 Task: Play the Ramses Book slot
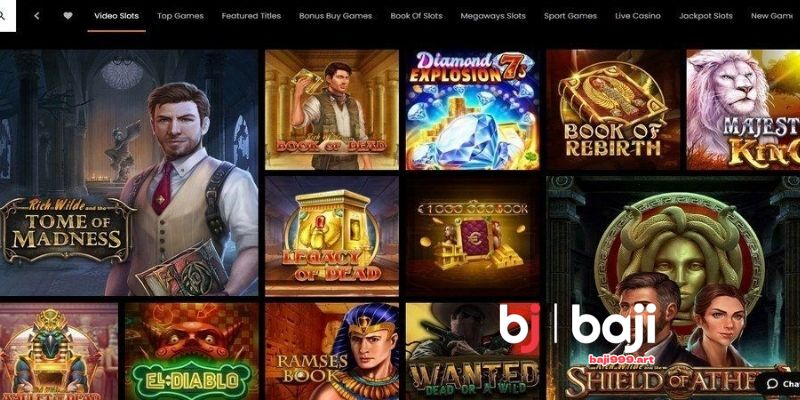[332, 352]
